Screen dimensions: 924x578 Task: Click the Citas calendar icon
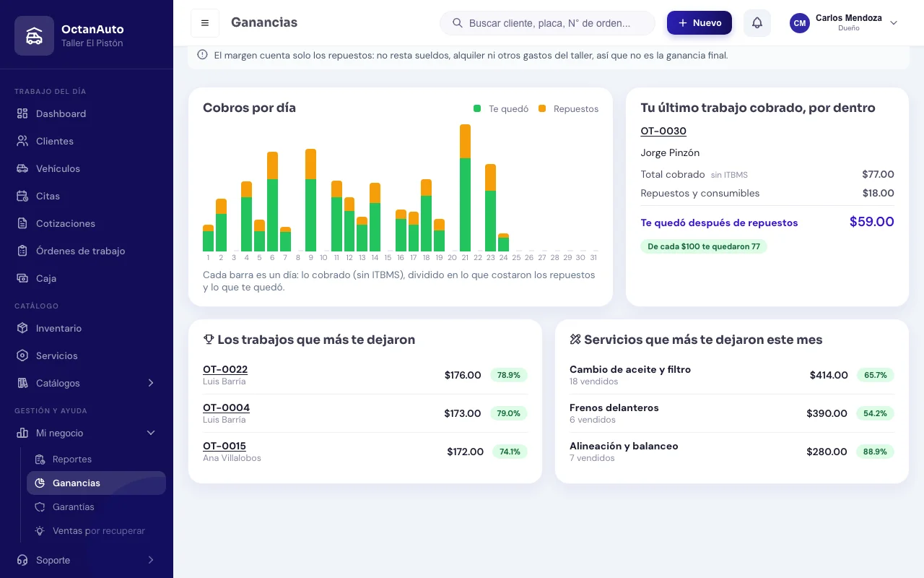click(22, 196)
